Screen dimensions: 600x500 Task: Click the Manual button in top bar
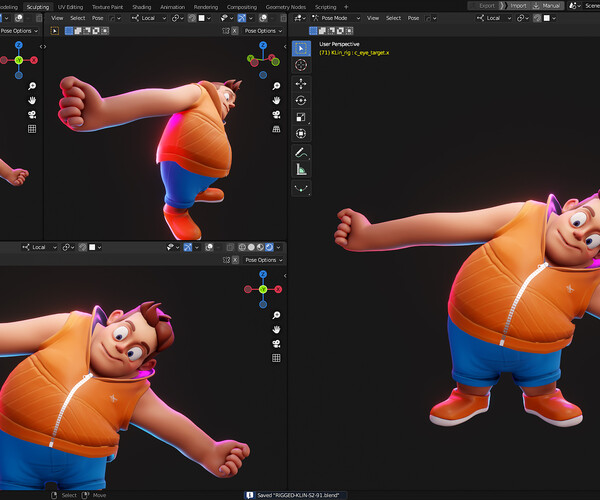(547, 6)
